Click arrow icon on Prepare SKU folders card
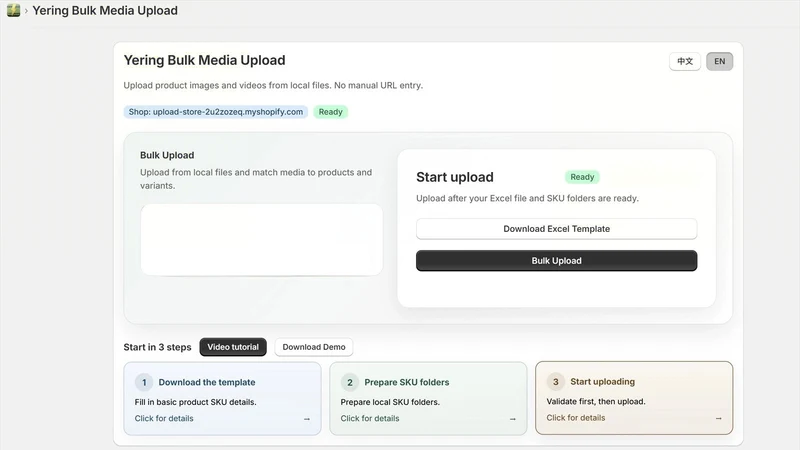Image resolution: width=800 pixels, height=450 pixels. tap(513, 419)
